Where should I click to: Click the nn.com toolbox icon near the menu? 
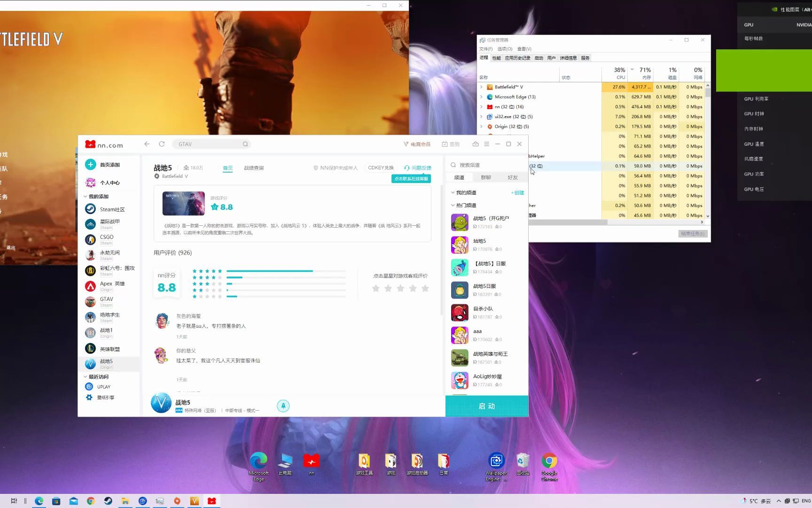tap(476, 144)
